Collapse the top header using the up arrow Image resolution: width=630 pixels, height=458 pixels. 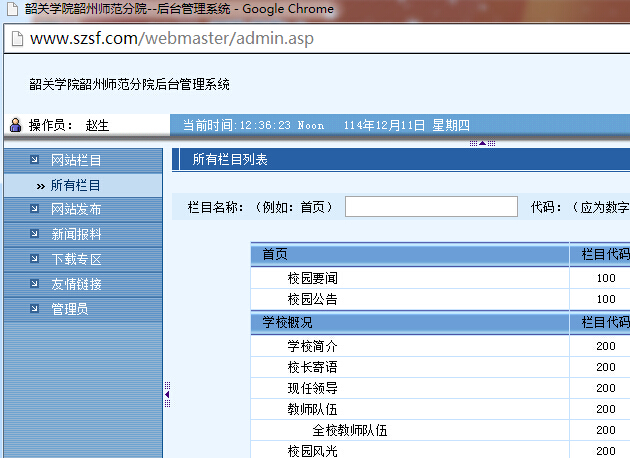[482, 143]
